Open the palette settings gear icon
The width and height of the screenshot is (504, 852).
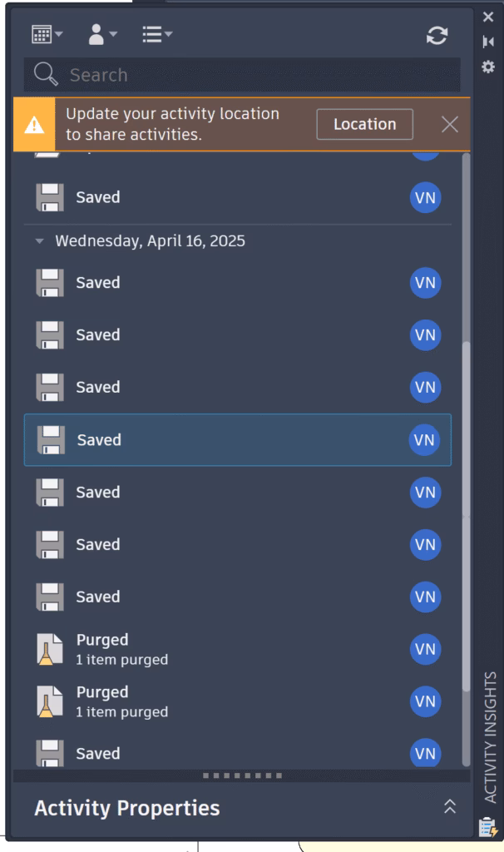(x=488, y=67)
